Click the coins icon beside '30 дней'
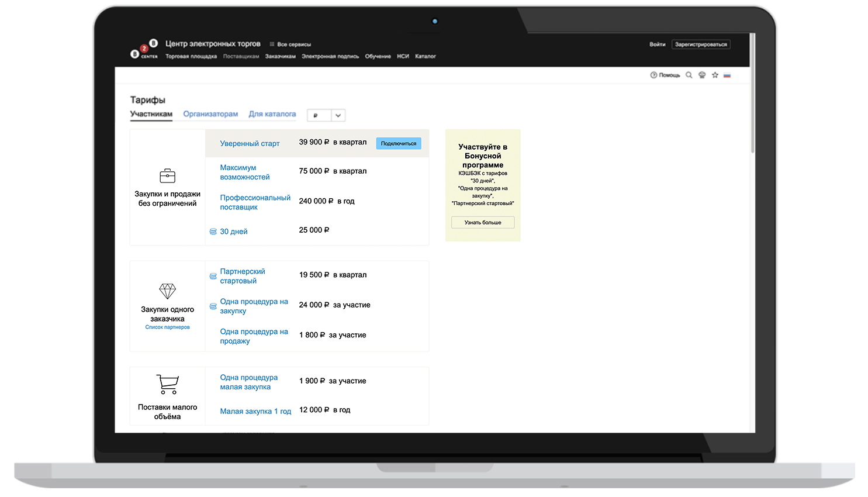This screenshot has width=868, height=497. coord(213,232)
